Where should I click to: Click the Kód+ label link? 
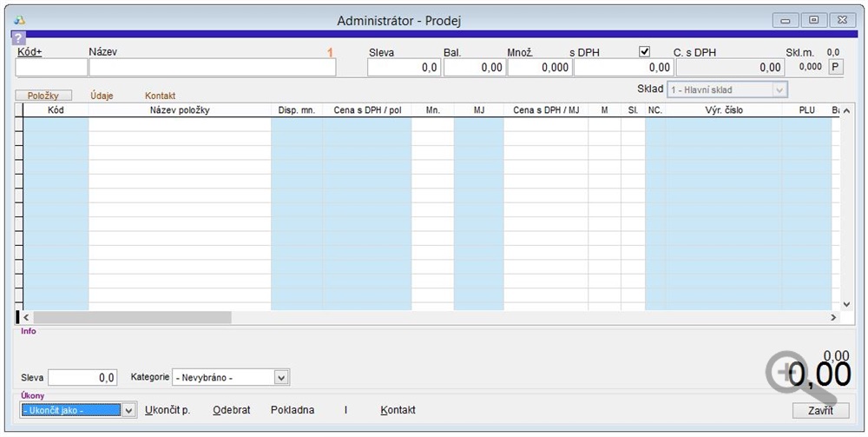(30, 51)
